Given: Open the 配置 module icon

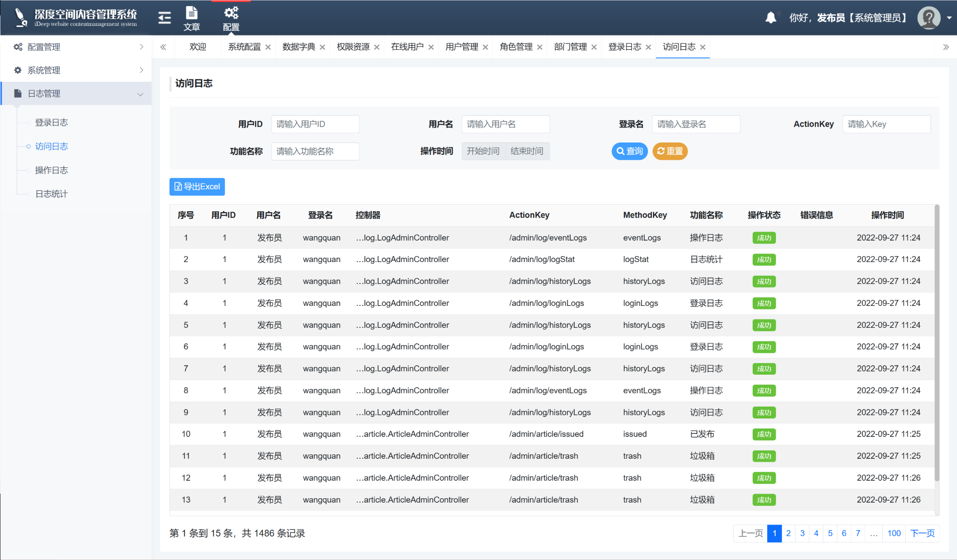Looking at the screenshot, I should pyautogui.click(x=231, y=18).
